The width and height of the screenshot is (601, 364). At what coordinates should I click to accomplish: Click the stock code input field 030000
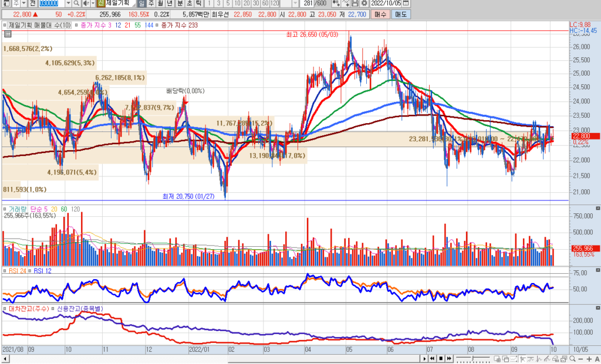52,4
